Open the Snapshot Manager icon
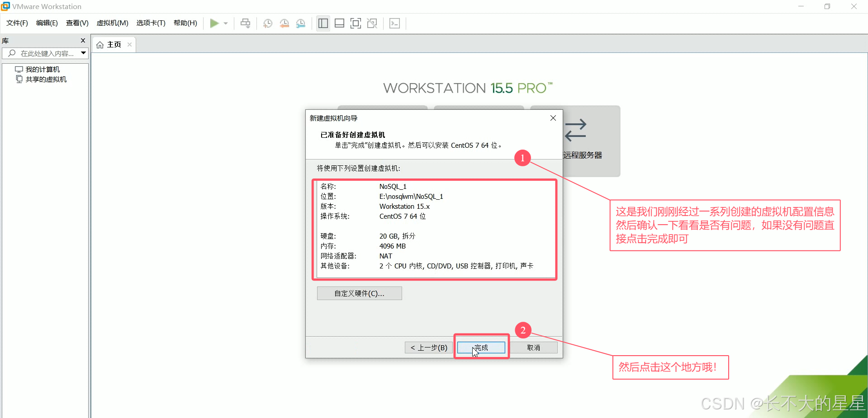Viewport: 868px width, 418px height. 301,23
